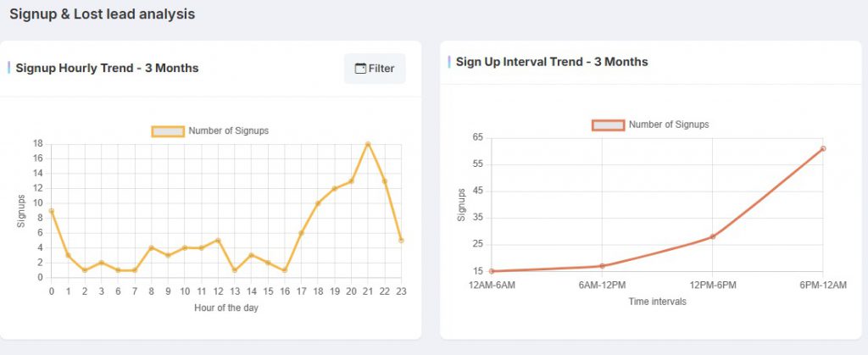Select the 6AM-12PM interval data point
Image resolution: width=868 pixels, height=355 pixels.
pos(602,266)
